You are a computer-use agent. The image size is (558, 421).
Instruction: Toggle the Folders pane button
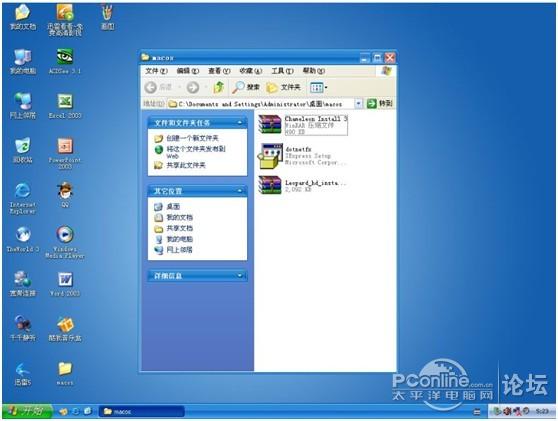point(284,87)
